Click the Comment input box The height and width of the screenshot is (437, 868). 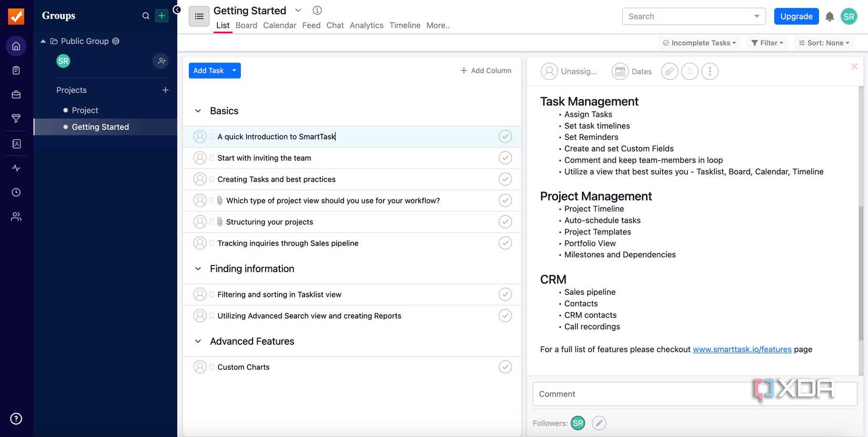(695, 394)
